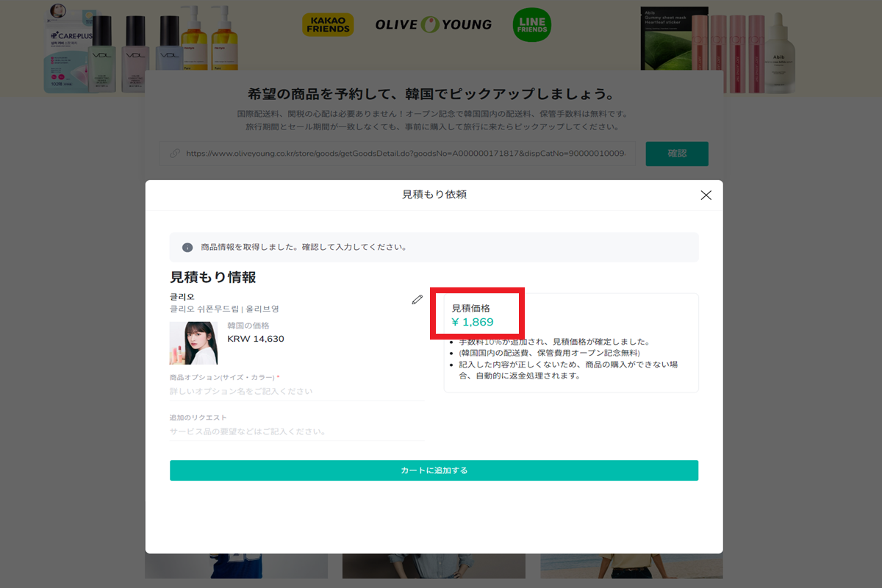Click the LINE FRIENDS brand logo
Screen dimensions: 882x588
(531, 24)
